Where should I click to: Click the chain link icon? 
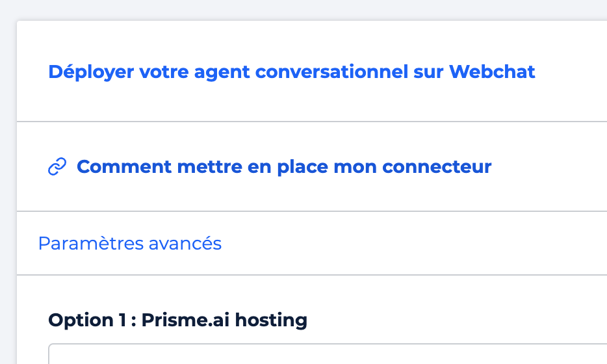tap(57, 166)
